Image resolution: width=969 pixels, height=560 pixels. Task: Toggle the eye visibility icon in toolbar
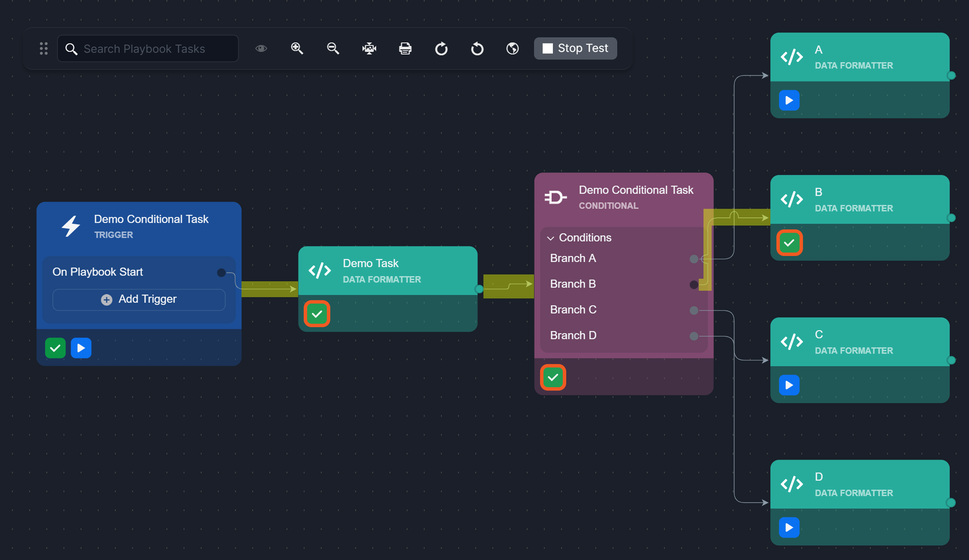(x=261, y=48)
